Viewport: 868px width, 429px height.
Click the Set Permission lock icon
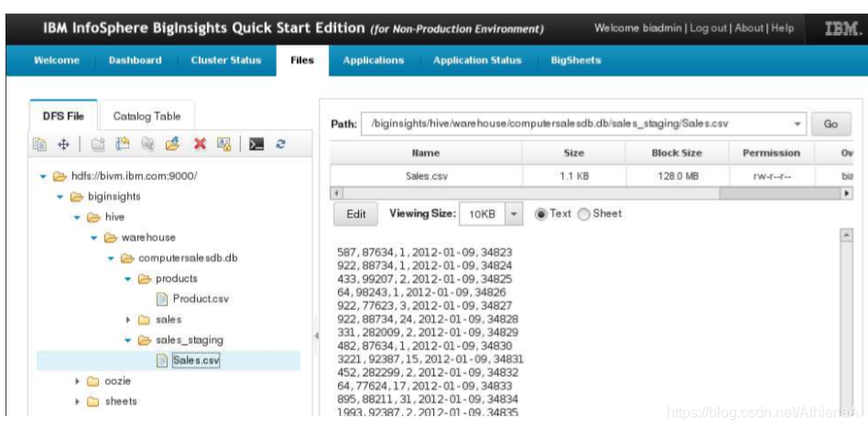(x=223, y=145)
